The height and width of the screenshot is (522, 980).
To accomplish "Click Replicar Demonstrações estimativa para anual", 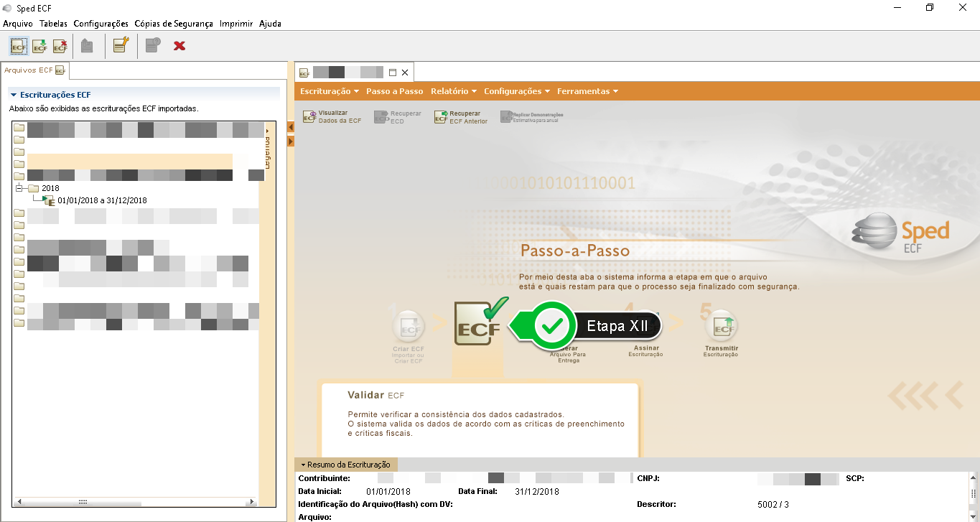I will pyautogui.click(x=532, y=117).
